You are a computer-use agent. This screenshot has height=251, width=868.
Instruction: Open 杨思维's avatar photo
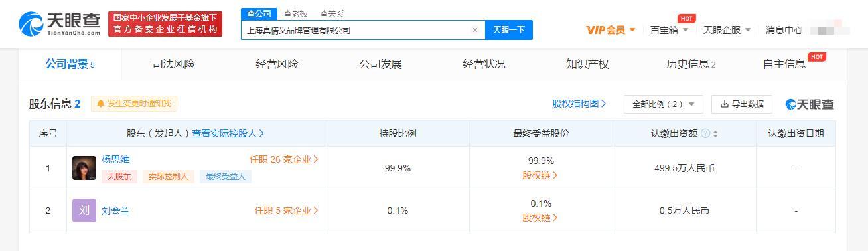pos(84,168)
